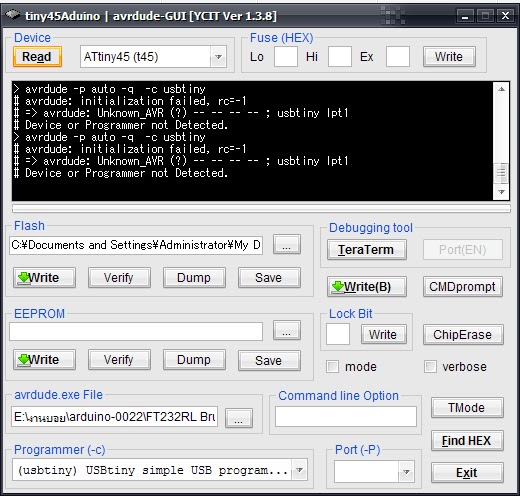This screenshot has height=496, width=520.
Task: Click the console scrollbar up arrow
Action: pos(501,89)
